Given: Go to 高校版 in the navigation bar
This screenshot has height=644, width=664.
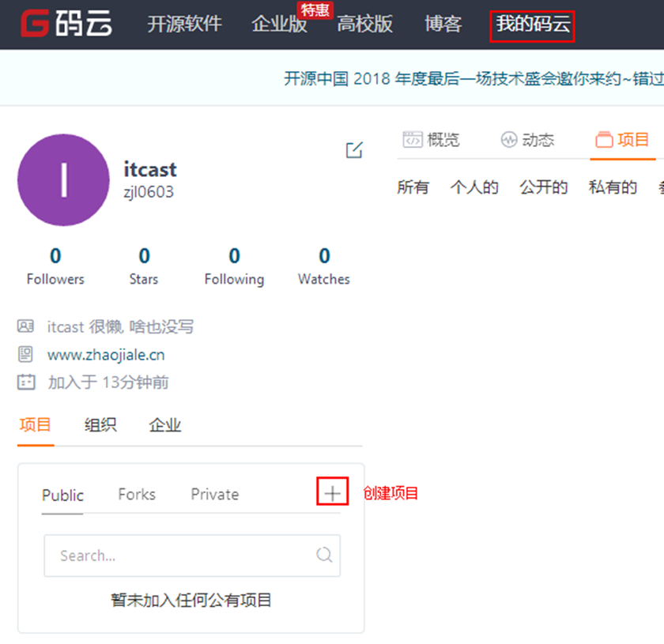Looking at the screenshot, I should [x=364, y=24].
